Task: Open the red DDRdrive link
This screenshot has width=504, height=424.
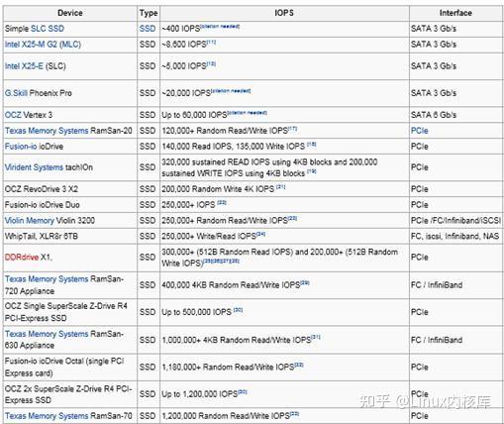Action: click(22, 258)
